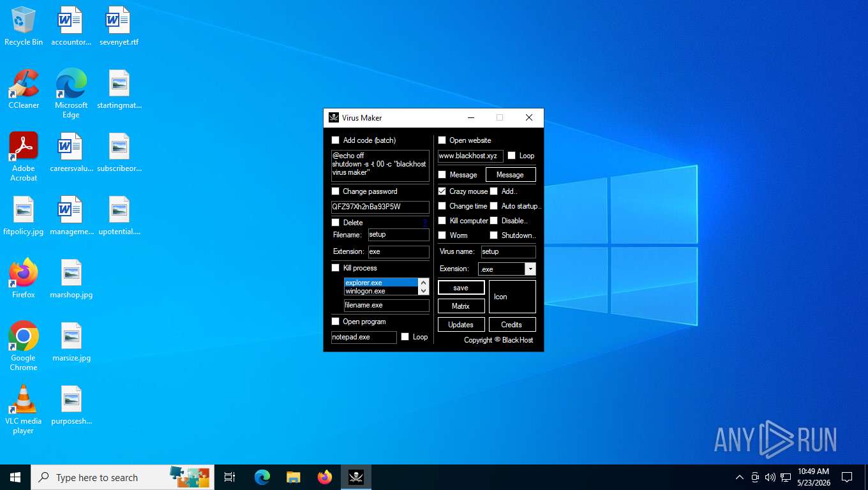The height and width of the screenshot is (490, 868).
Task: Open the notification center icon
Action: pyautogui.click(x=847, y=477)
